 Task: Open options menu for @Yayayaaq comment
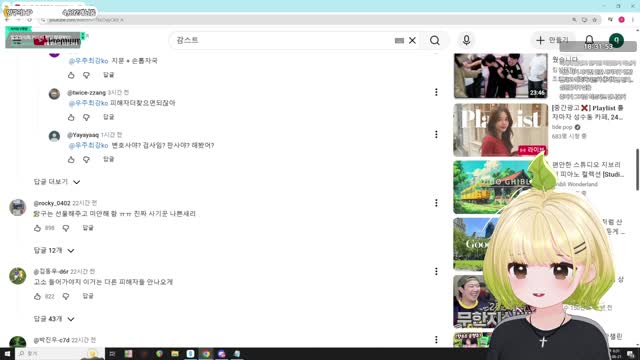coord(436,134)
